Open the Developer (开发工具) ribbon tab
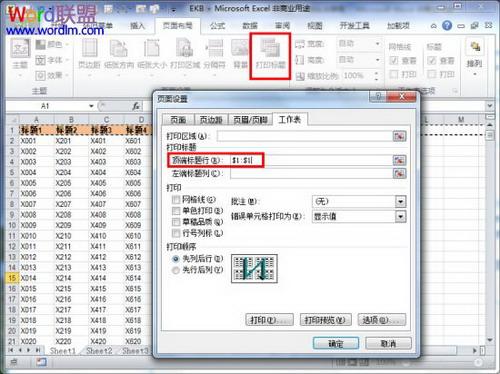Image resolution: width=500 pixels, height=374 pixels. [x=354, y=26]
